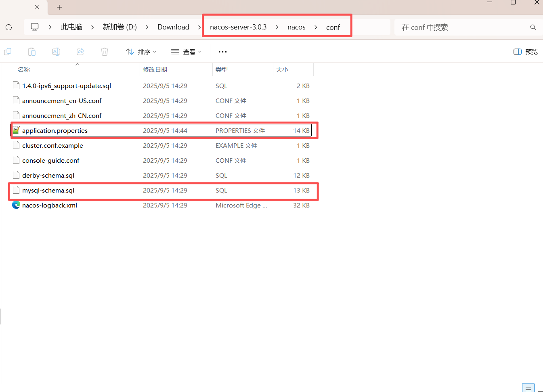Expand chevron after nacos-server-3.0.3 breadcrumb
The width and height of the screenshot is (543, 392).
tap(277, 27)
